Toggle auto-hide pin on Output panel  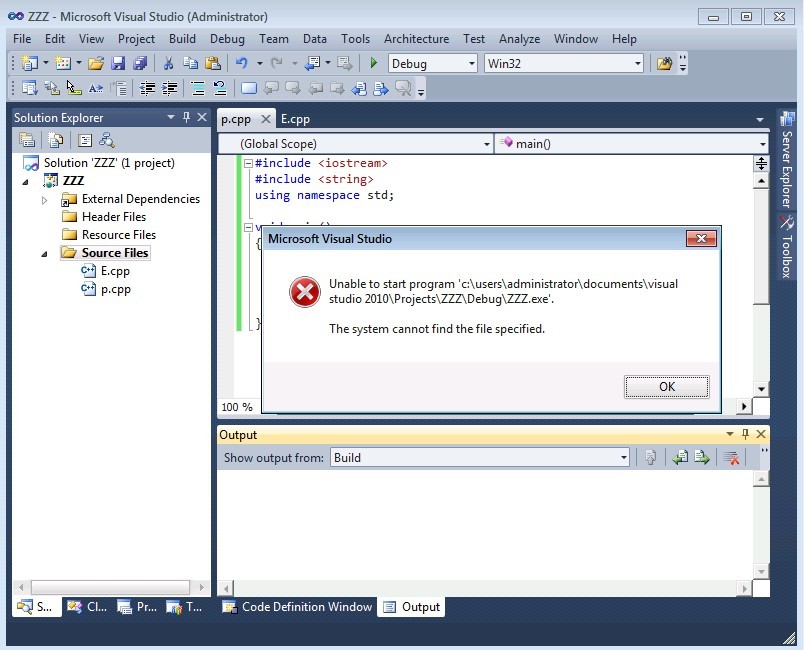pyautogui.click(x=745, y=435)
